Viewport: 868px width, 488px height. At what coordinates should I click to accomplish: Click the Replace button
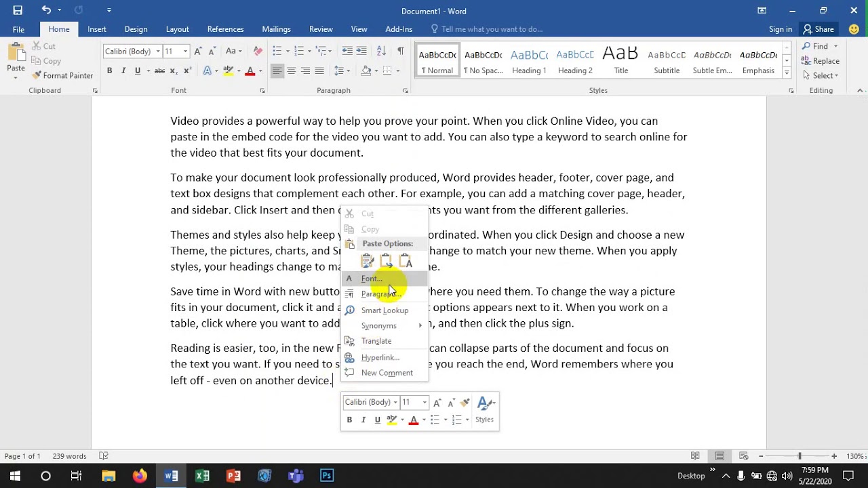(x=821, y=61)
